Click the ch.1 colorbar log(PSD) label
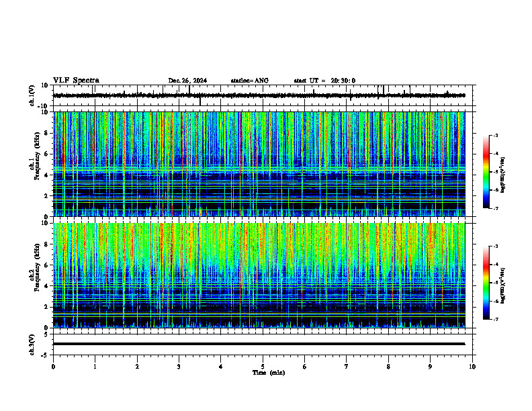This screenshot has height=411, width=532. (503, 175)
